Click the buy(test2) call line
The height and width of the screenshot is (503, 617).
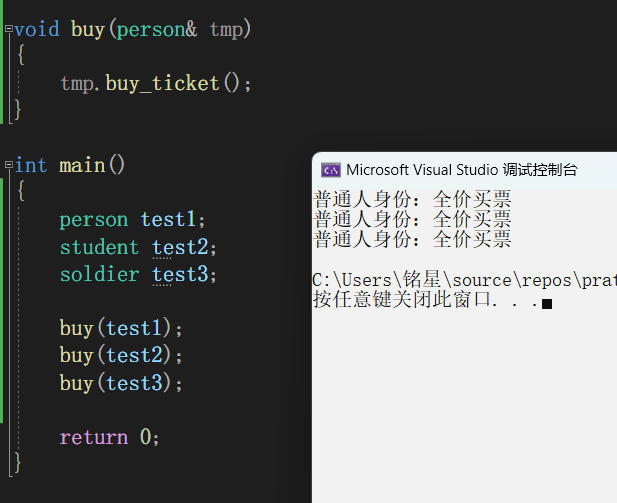point(121,355)
